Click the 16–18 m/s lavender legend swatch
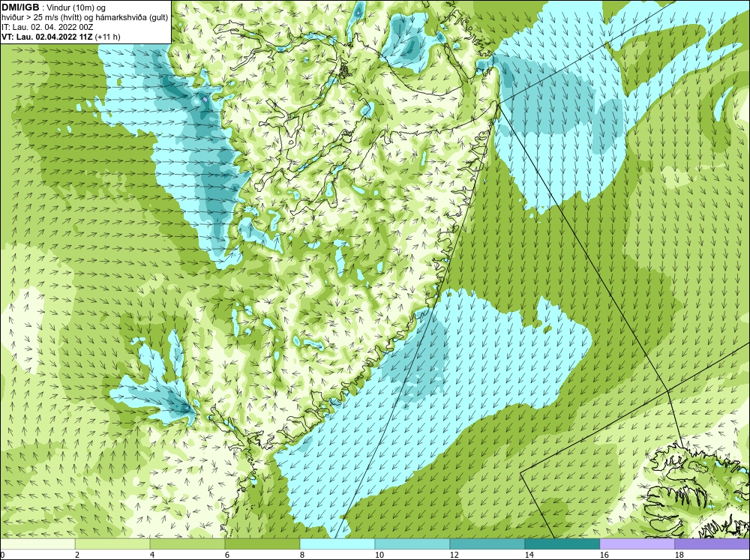The height and width of the screenshot is (560, 750). tap(637, 544)
